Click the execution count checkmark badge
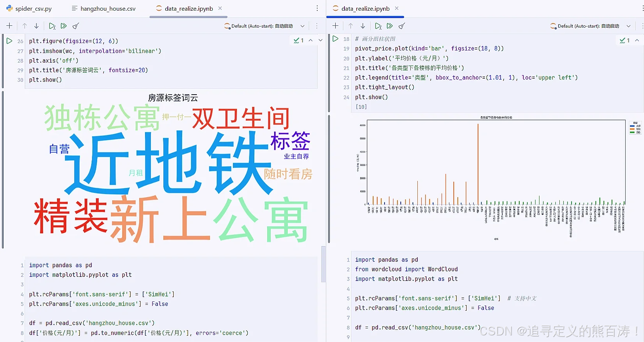644x342 pixels. [x=298, y=40]
